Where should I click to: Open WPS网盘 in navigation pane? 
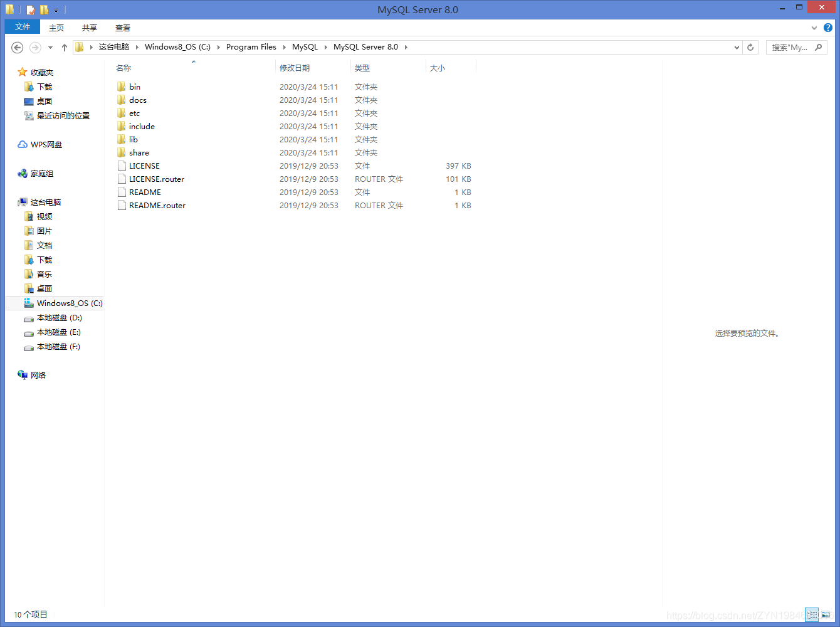coord(40,144)
